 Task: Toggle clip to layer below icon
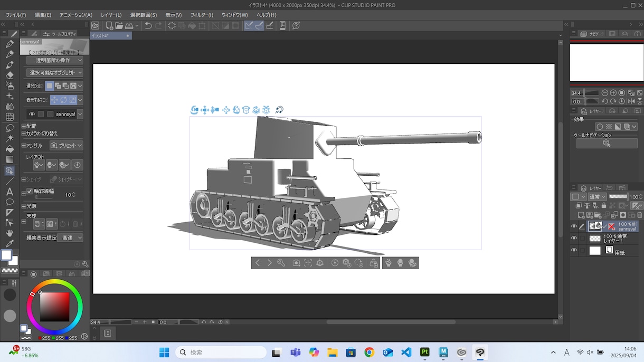pos(579,206)
